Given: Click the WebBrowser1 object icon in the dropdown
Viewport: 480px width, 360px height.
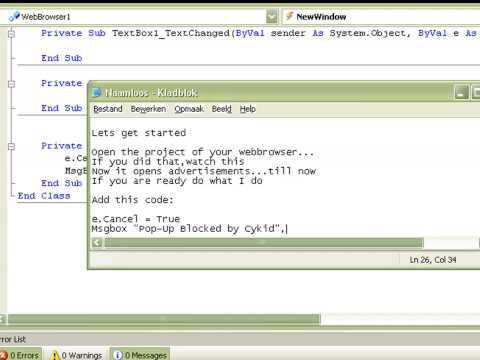Looking at the screenshot, I should tap(14, 16).
